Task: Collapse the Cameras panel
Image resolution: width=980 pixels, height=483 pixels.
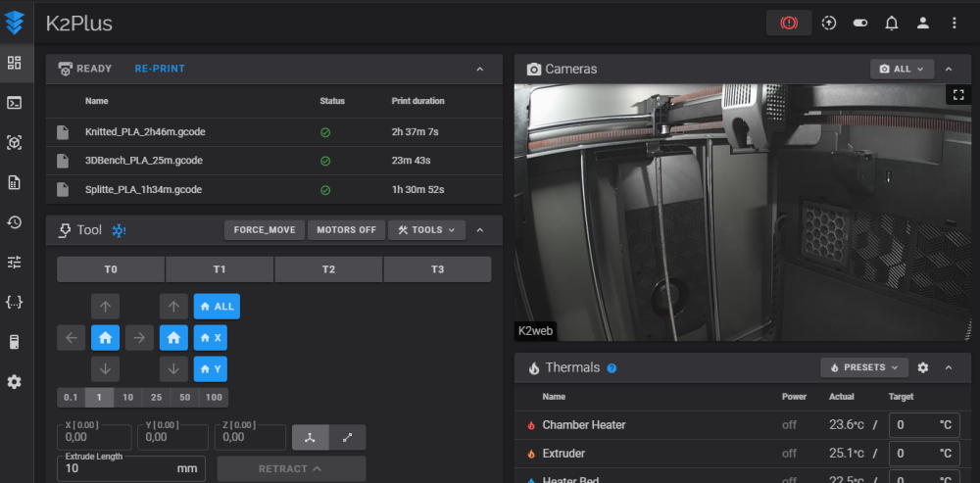Action: pos(949,70)
